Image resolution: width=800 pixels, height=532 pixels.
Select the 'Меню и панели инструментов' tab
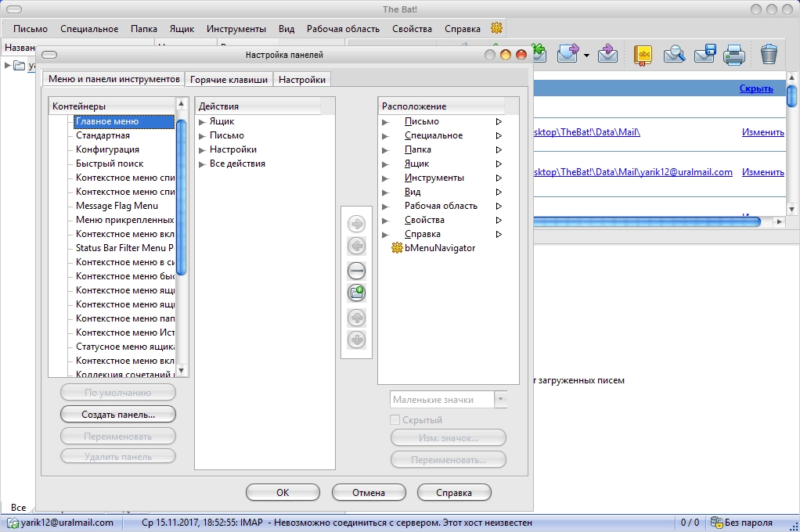click(114, 79)
